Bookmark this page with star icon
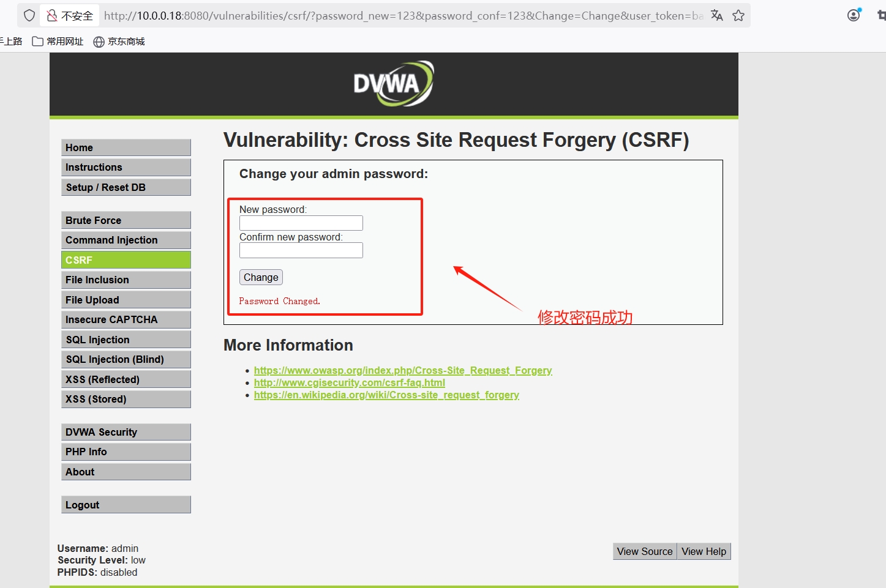Screen dimensions: 886x588 tap(738, 15)
